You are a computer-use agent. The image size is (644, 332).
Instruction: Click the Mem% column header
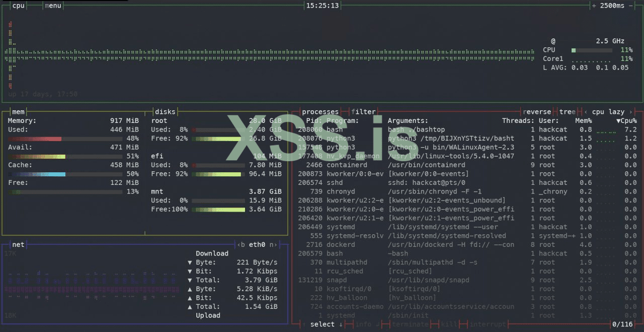[584, 121]
